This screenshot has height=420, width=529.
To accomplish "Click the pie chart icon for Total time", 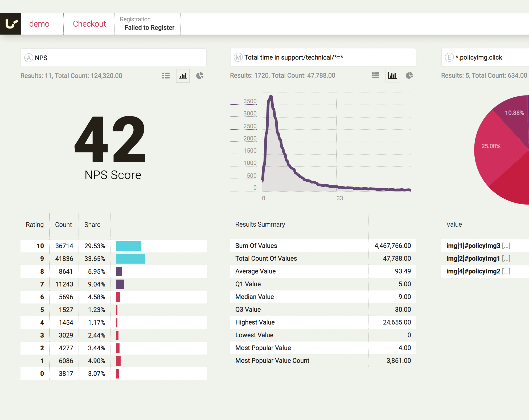I will click(408, 76).
